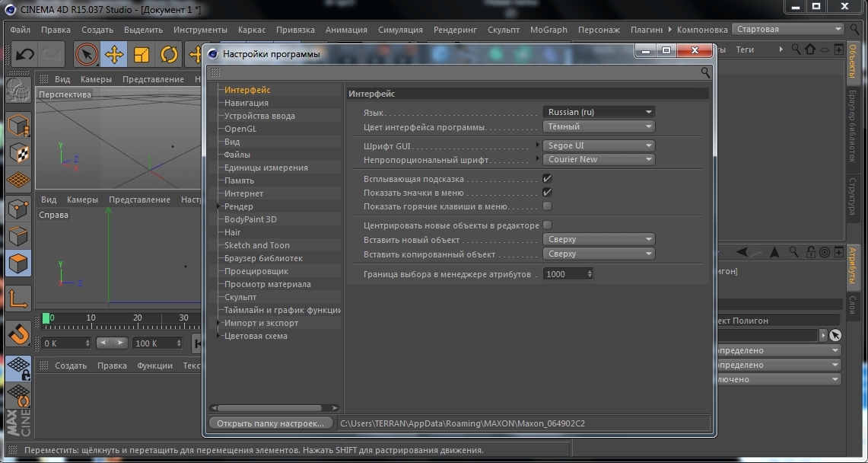Click the Attribute Manager lock icon

tap(810, 253)
